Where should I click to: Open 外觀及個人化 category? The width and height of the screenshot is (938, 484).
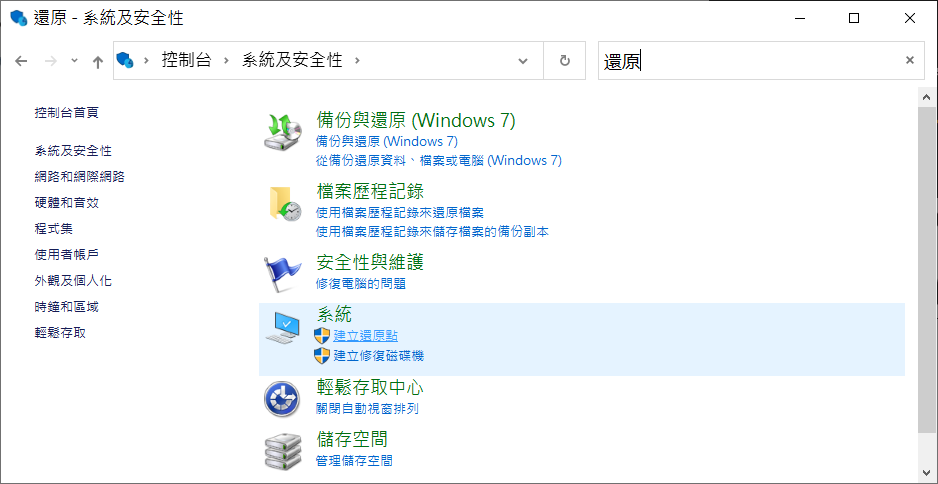(x=73, y=281)
